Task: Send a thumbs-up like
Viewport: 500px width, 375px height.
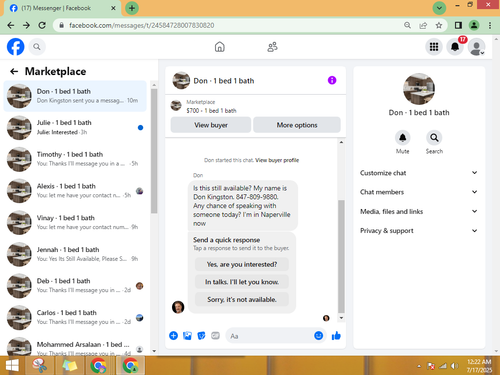Action: 336,336
